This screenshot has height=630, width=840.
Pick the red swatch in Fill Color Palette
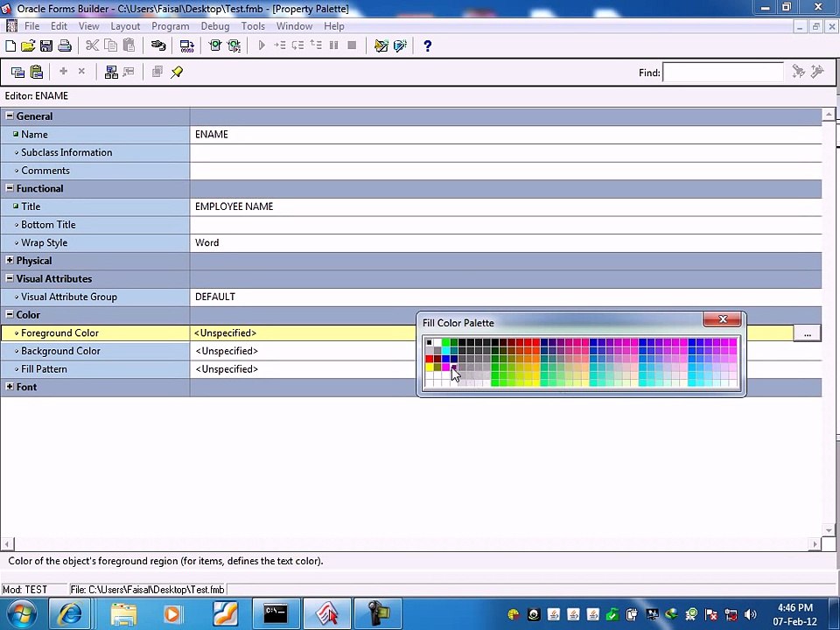point(429,359)
